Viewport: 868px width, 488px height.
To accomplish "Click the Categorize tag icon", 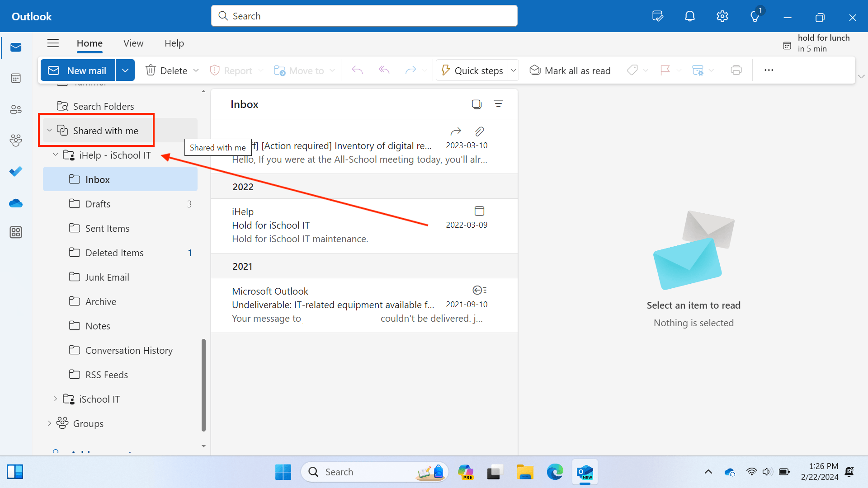I will [632, 70].
